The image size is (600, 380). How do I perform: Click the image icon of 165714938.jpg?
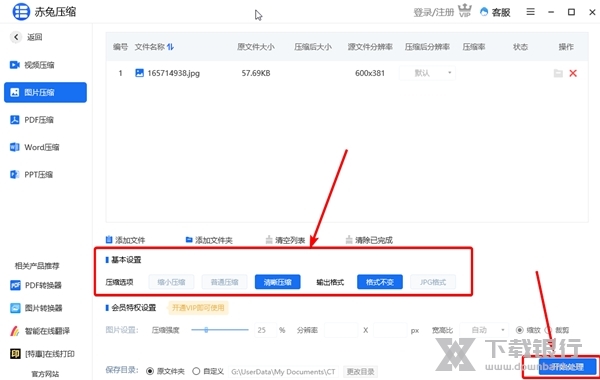[140, 73]
